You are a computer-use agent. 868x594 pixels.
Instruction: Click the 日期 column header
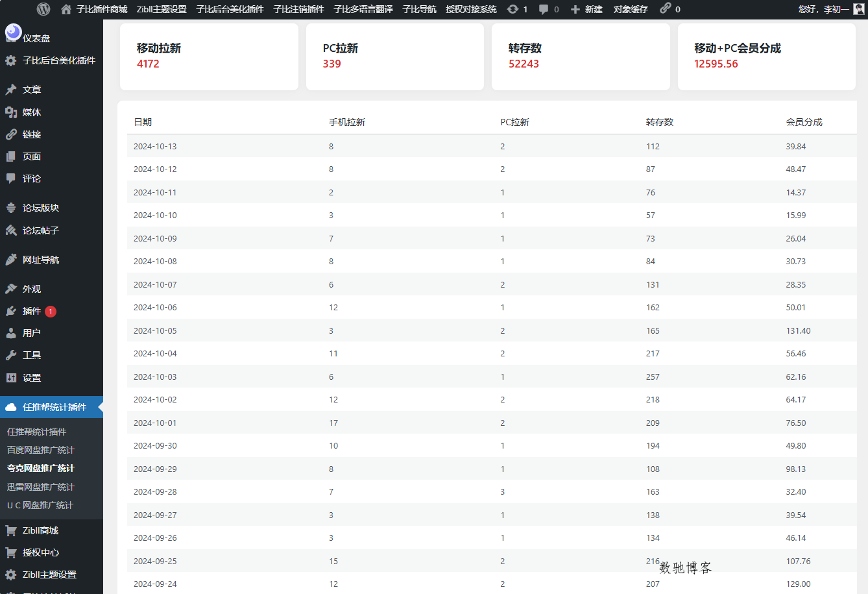[x=143, y=122]
